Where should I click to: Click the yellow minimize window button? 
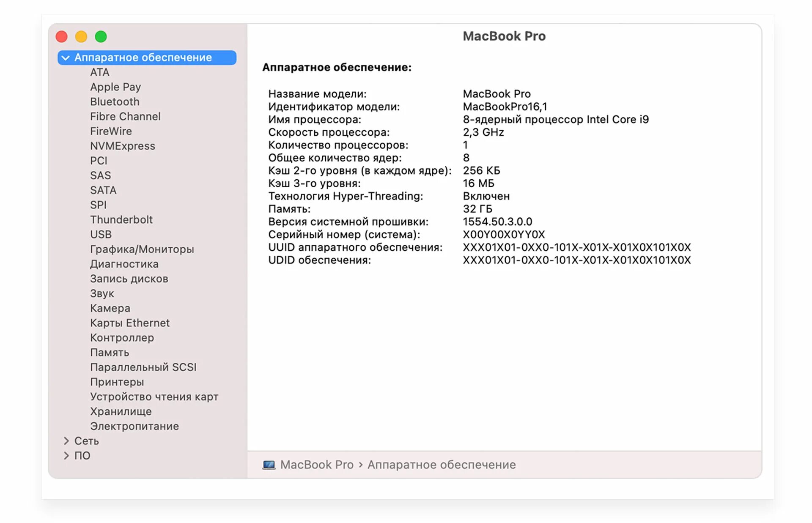(x=81, y=37)
